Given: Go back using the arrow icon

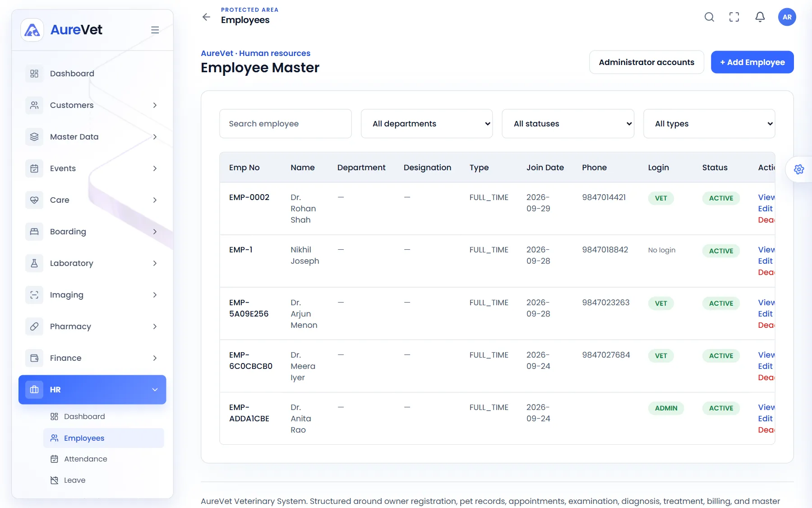Looking at the screenshot, I should 206,17.
